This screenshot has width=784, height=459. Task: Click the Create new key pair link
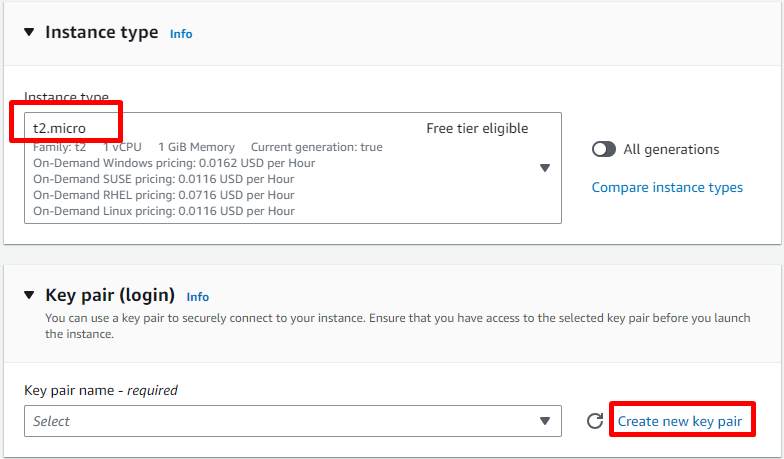pyautogui.click(x=680, y=421)
